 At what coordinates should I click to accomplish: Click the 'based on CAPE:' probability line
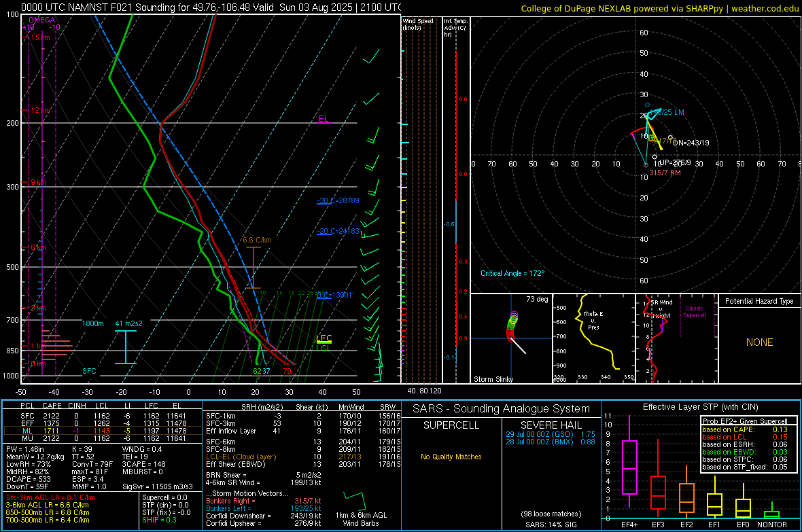(745, 429)
